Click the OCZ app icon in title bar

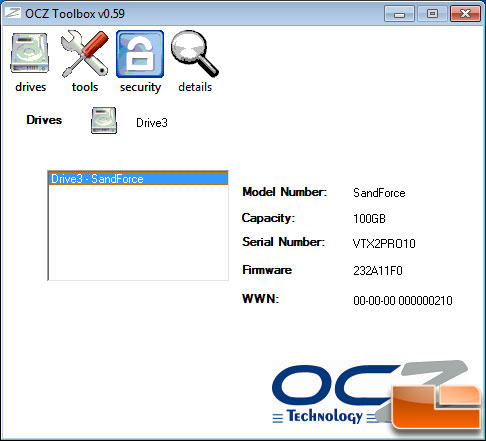click(x=12, y=13)
